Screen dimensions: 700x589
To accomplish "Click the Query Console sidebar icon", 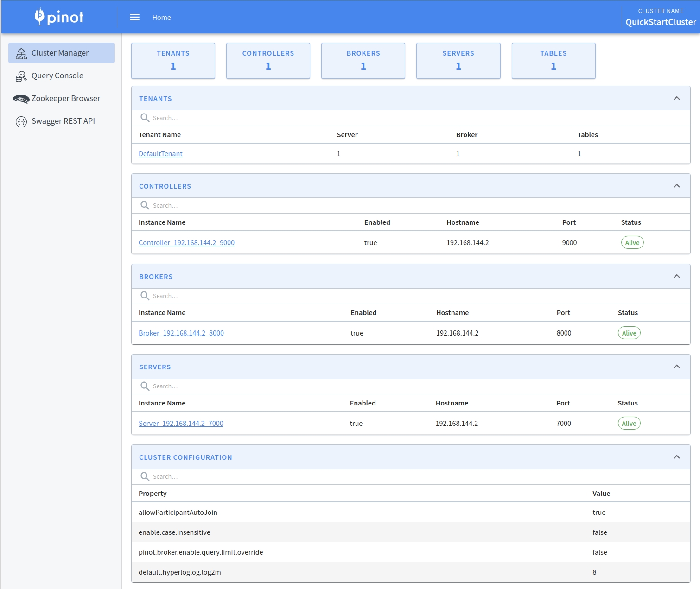I will (x=21, y=76).
